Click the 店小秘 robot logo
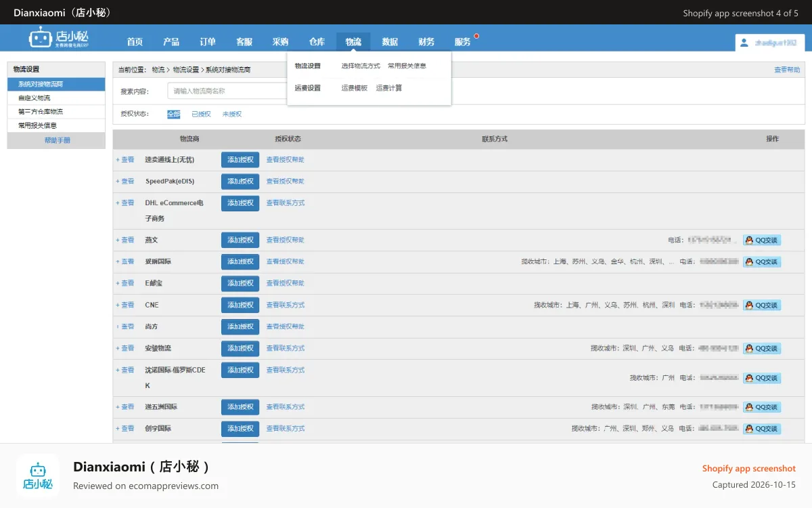812x508 pixels. click(x=58, y=39)
